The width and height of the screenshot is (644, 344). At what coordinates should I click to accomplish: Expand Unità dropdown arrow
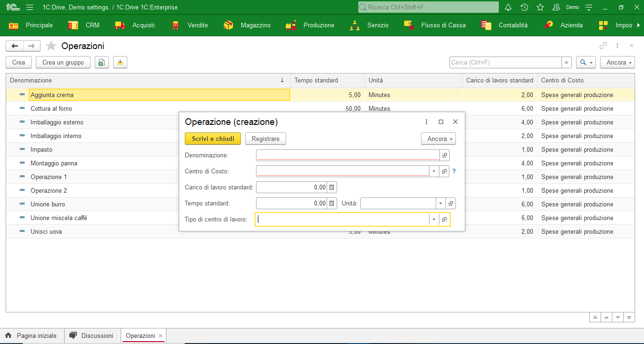(440, 203)
